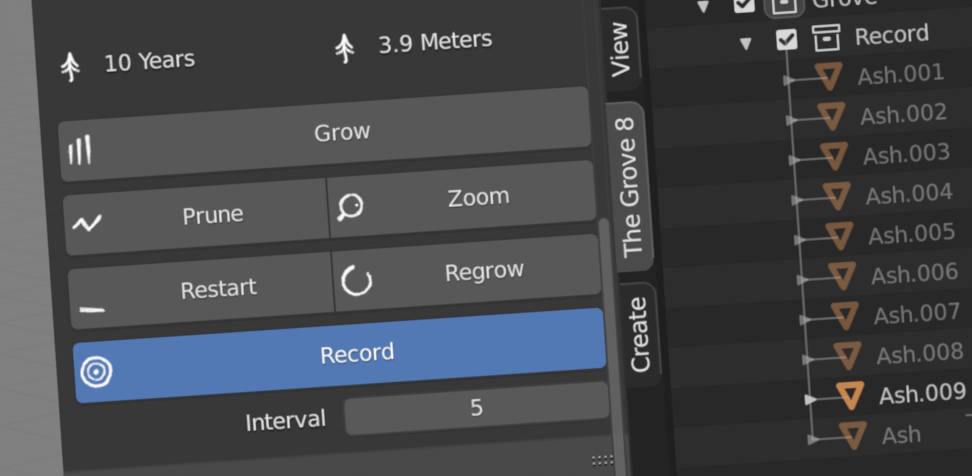
Task: Click the Zoom button
Action: (x=462, y=200)
